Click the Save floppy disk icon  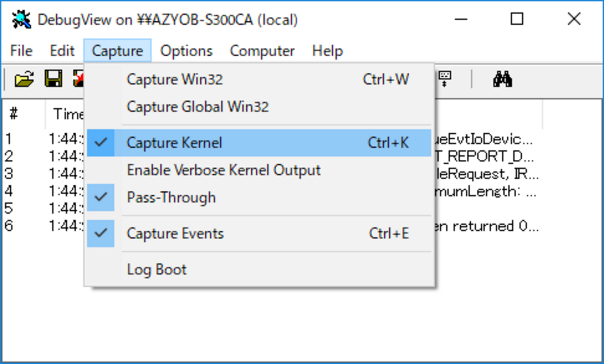pos(53,80)
